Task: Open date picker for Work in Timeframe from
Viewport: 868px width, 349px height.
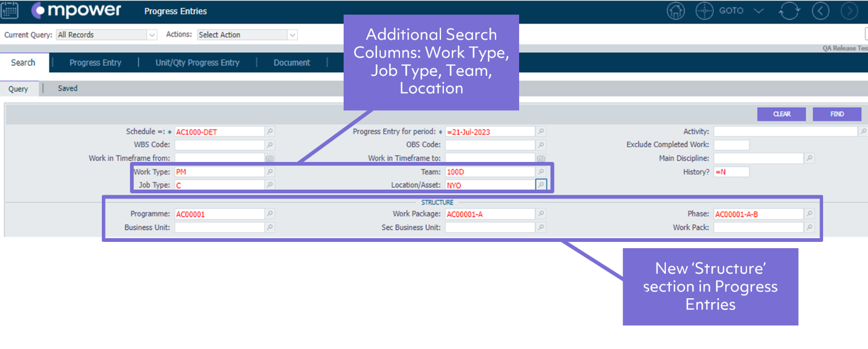Action: pyautogui.click(x=269, y=158)
